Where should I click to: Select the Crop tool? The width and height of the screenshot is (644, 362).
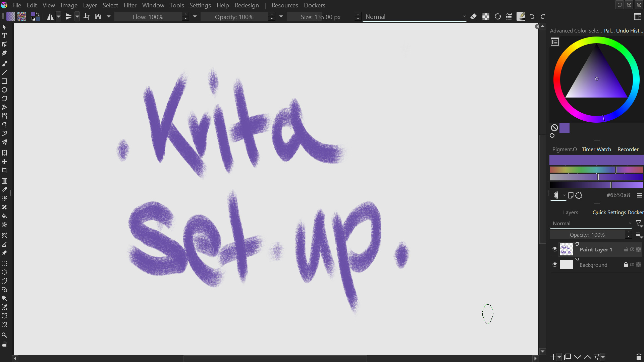(x=4, y=170)
